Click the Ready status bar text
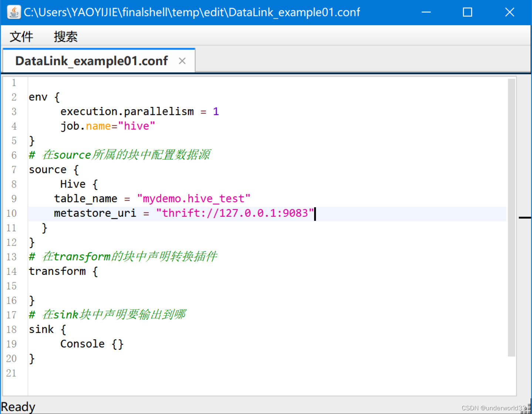532x414 pixels. [18, 406]
